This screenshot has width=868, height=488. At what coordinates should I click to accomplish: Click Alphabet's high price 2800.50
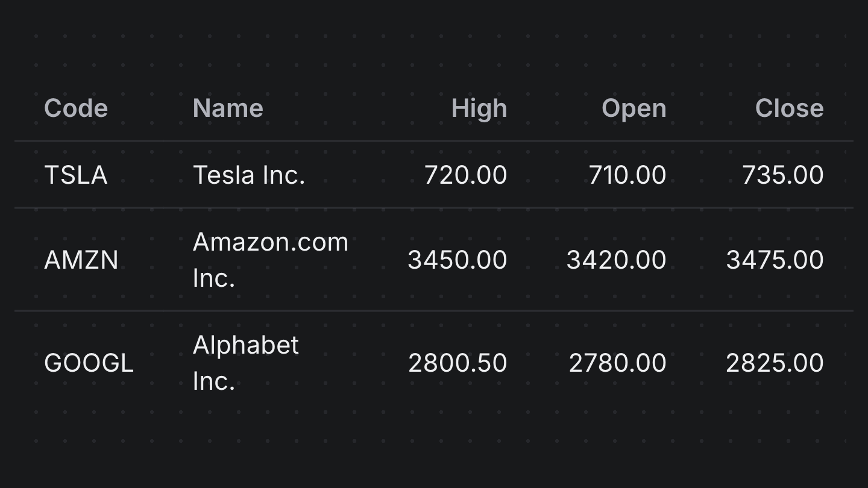tap(458, 363)
